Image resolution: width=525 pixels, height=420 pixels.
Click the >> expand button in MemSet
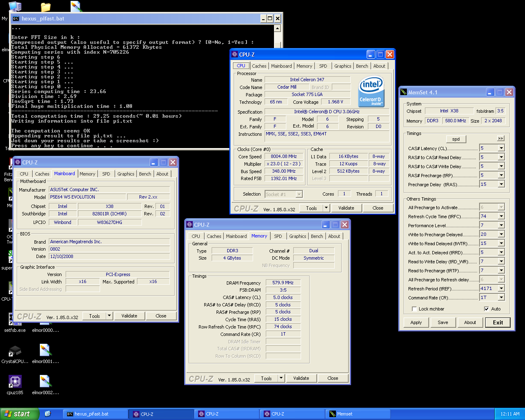[x=500, y=138]
